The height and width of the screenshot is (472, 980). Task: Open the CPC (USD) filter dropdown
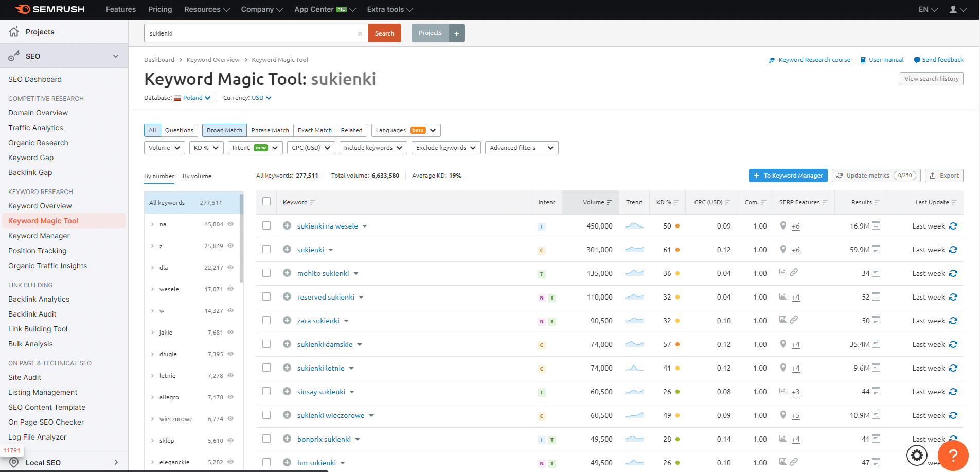click(x=311, y=148)
